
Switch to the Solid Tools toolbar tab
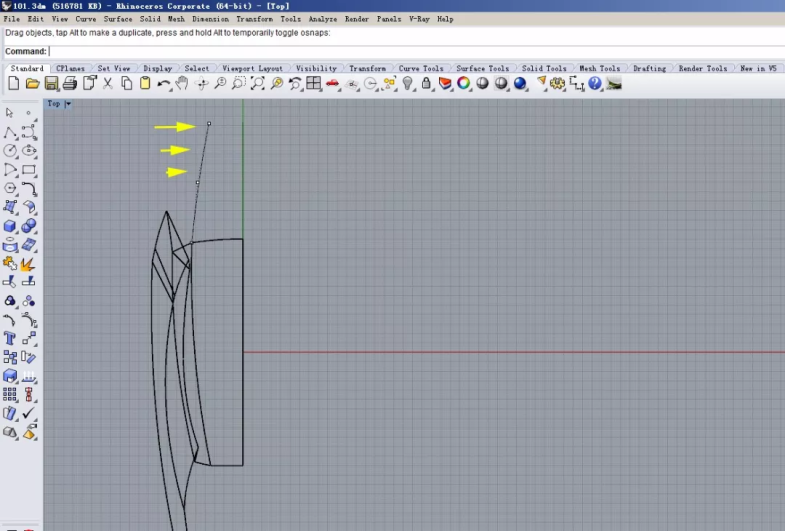pos(543,69)
